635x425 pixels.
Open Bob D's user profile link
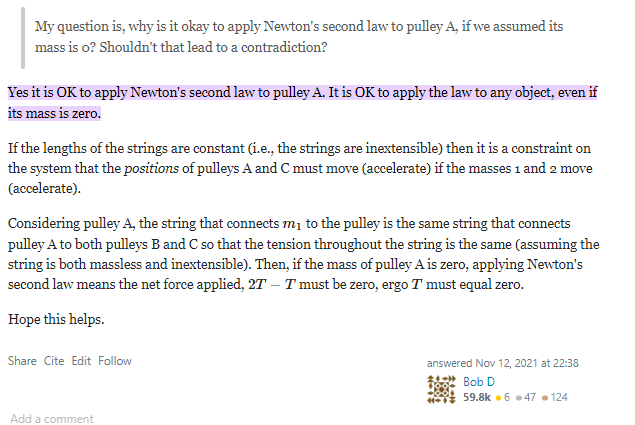479,382
